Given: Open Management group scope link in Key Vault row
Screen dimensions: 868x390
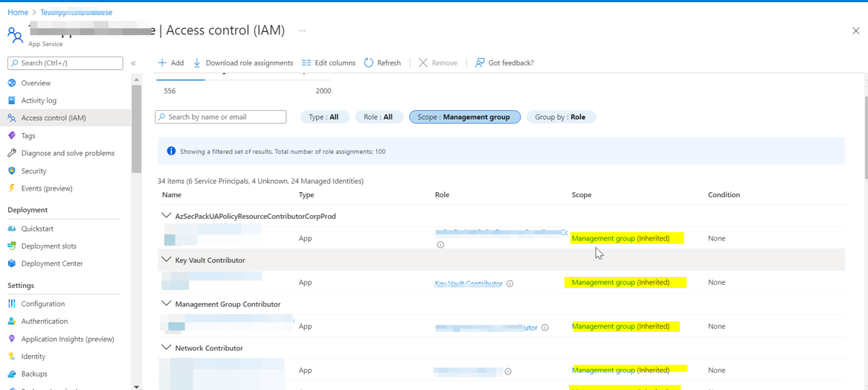Looking at the screenshot, I should tap(603, 283).
